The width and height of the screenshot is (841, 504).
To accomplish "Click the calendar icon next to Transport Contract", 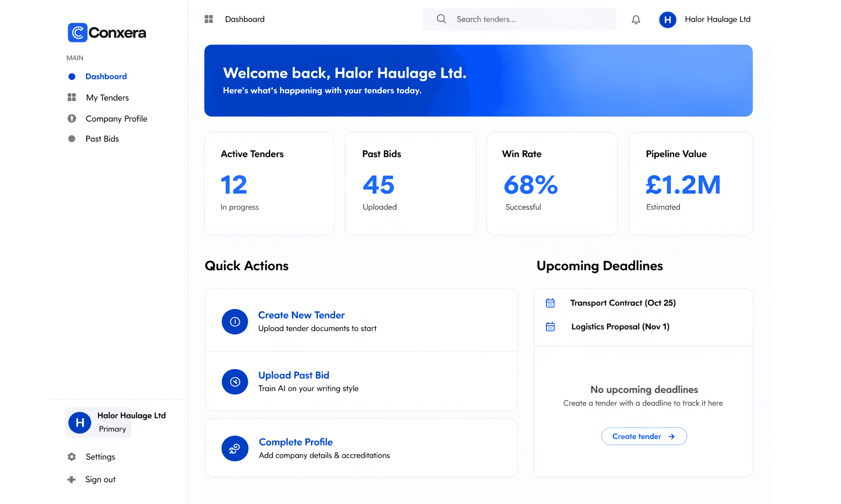I will [550, 303].
